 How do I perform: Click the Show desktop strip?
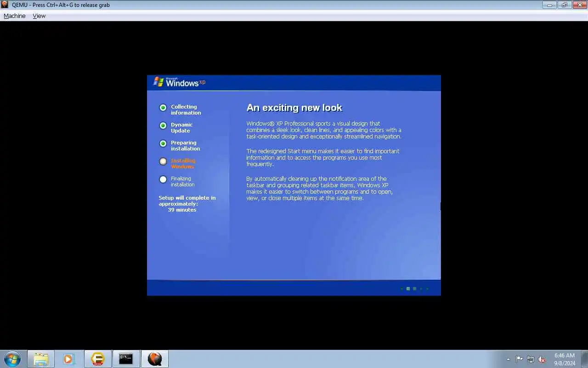coord(584,359)
